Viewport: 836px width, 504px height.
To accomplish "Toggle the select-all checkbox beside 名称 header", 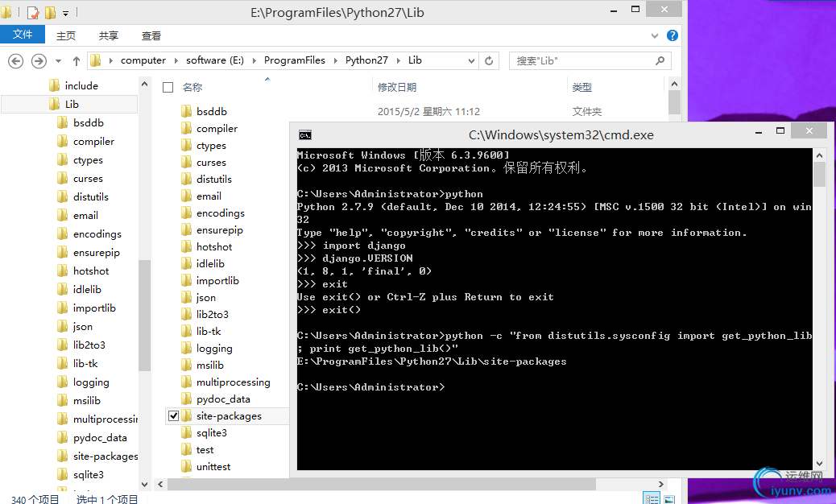I will 168,88.
